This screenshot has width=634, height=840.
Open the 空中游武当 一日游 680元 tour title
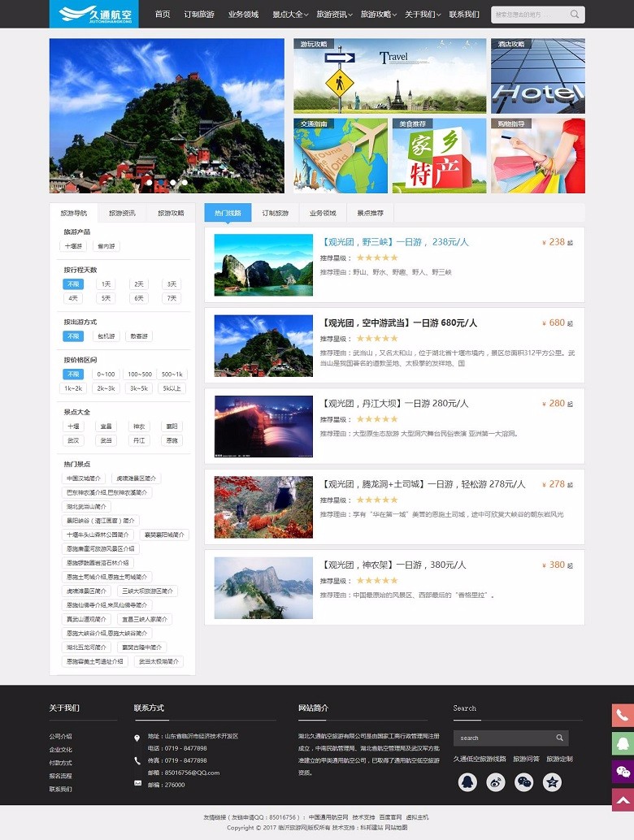(x=399, y=323)
